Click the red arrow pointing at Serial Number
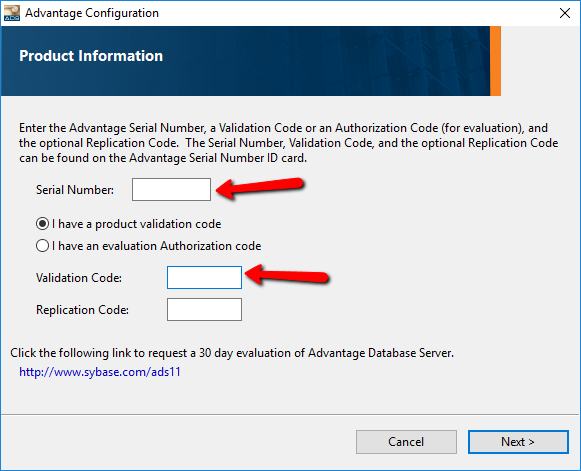 point(259,188)
